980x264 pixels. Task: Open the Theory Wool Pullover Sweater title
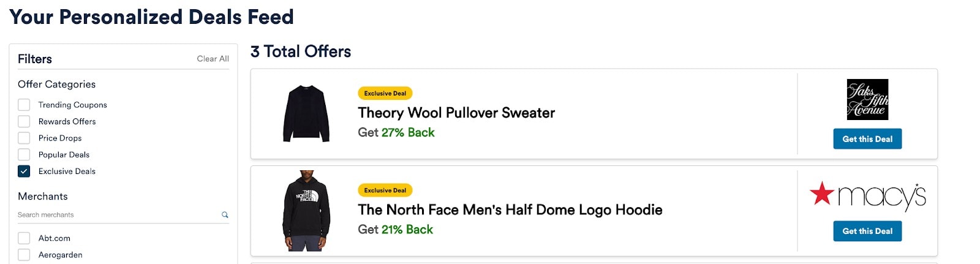[x=456, y=113]
